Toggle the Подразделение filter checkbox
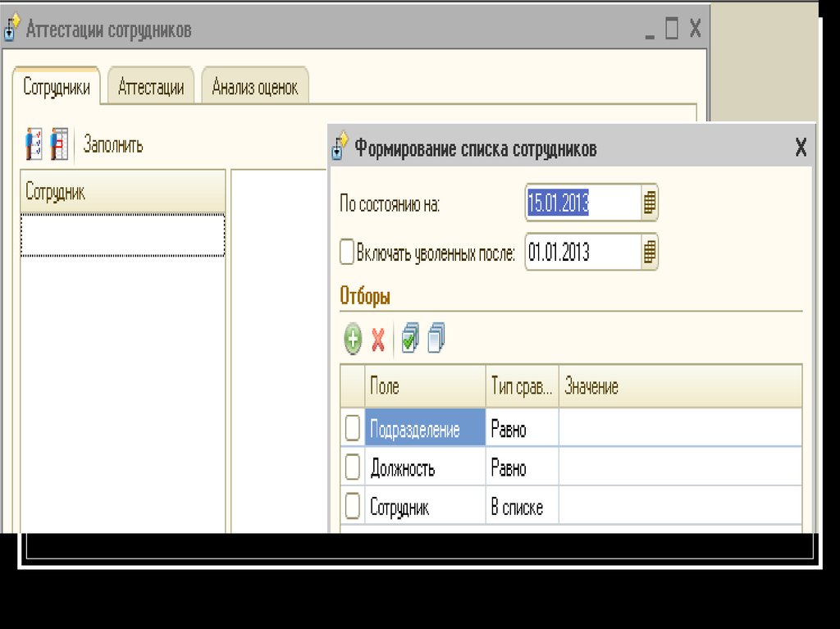 [x=353, y=428]
